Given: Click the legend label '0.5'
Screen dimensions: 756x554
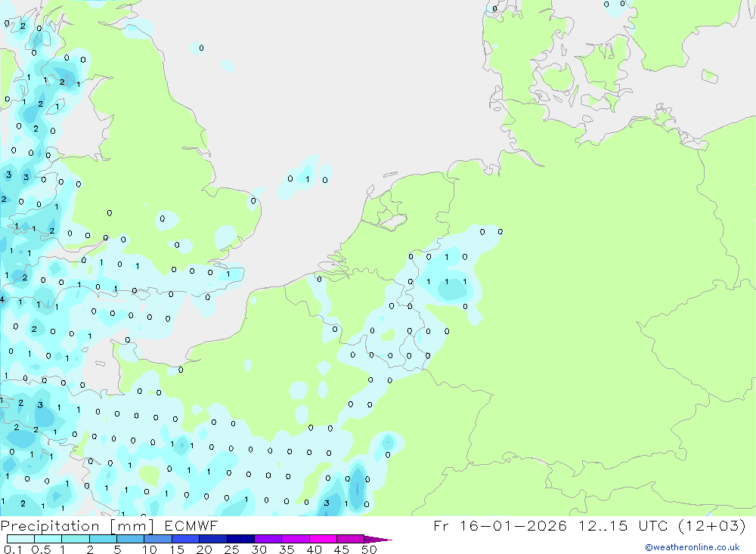Looking at the screenshot, I should tap(41, 549).
